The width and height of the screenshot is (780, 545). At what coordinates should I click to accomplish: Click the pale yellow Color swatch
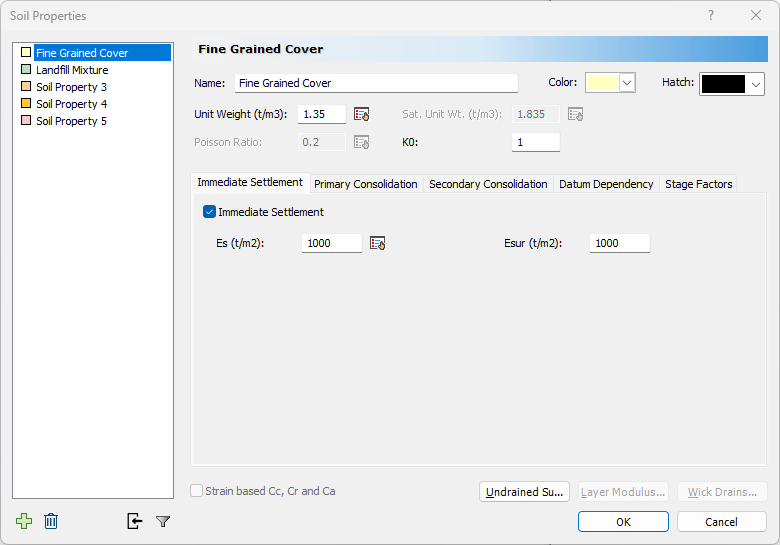(x=602, y=83)
